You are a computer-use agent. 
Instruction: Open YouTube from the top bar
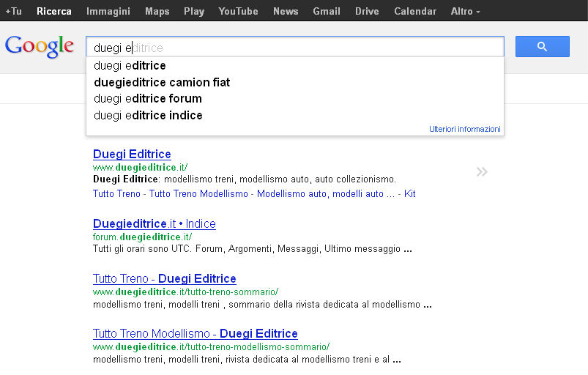[x=238, y=11]
